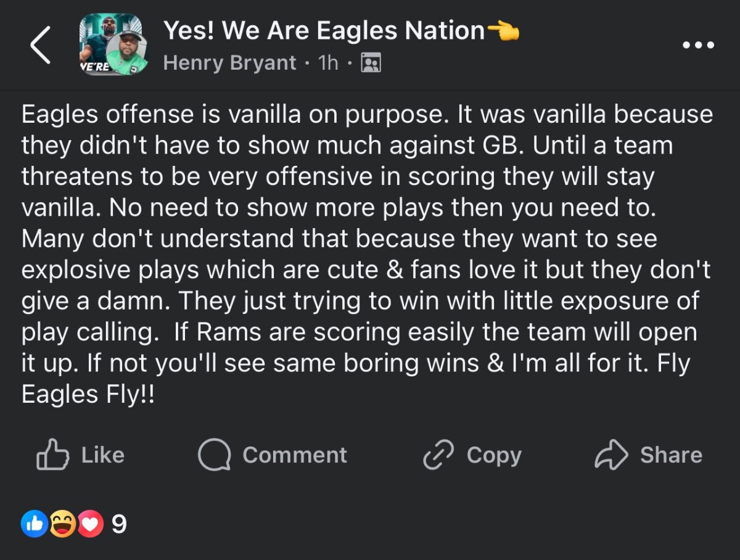Click the speech bubble Comment icon

tap(214, 455)
